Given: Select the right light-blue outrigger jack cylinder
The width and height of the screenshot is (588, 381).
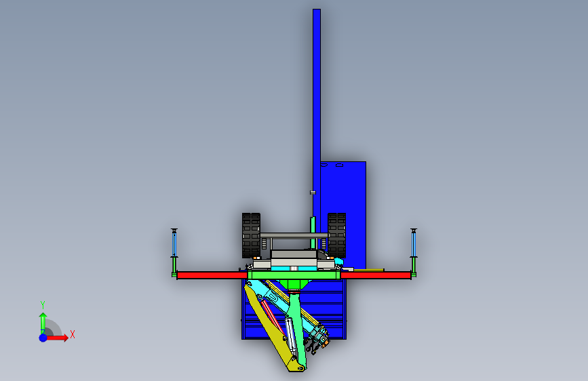Looking at the screenshot, I should 414,244.
